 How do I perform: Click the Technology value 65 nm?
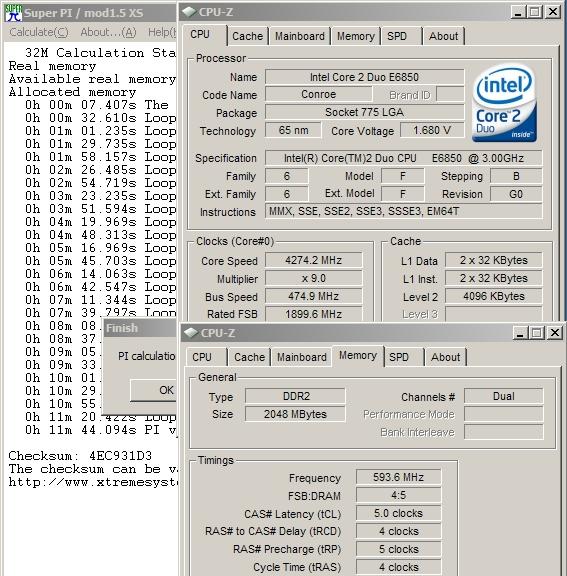(x=293, y=130)
